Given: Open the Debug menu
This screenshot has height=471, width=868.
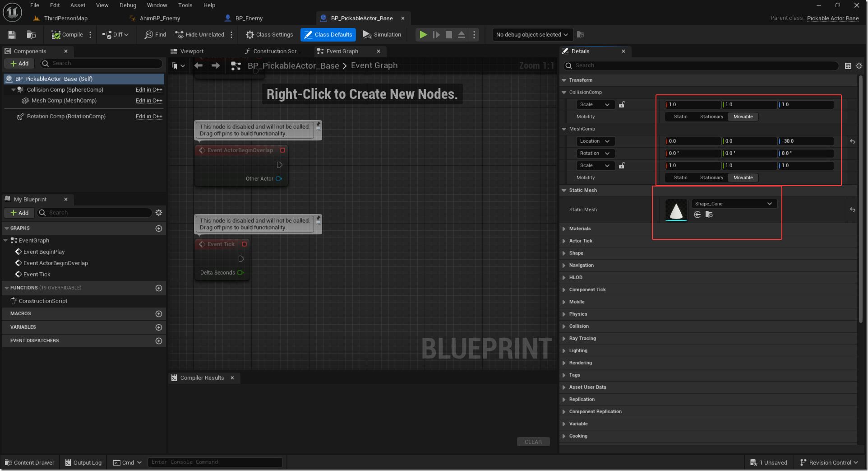Looking at the screenshot, I should pyautogui.click(x=128, y=5).
